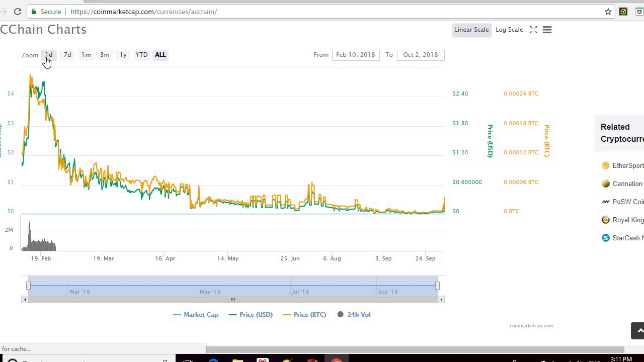Open the chart hamburger export menu
Image resolution: width=644 pixels, height=362 pixels.
547,30
